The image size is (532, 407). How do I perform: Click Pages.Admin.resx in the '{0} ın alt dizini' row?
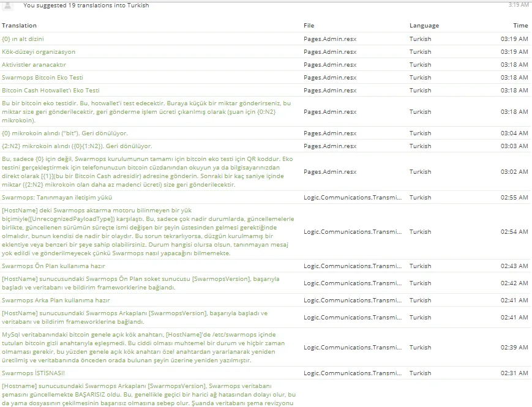tap(330, 39)
